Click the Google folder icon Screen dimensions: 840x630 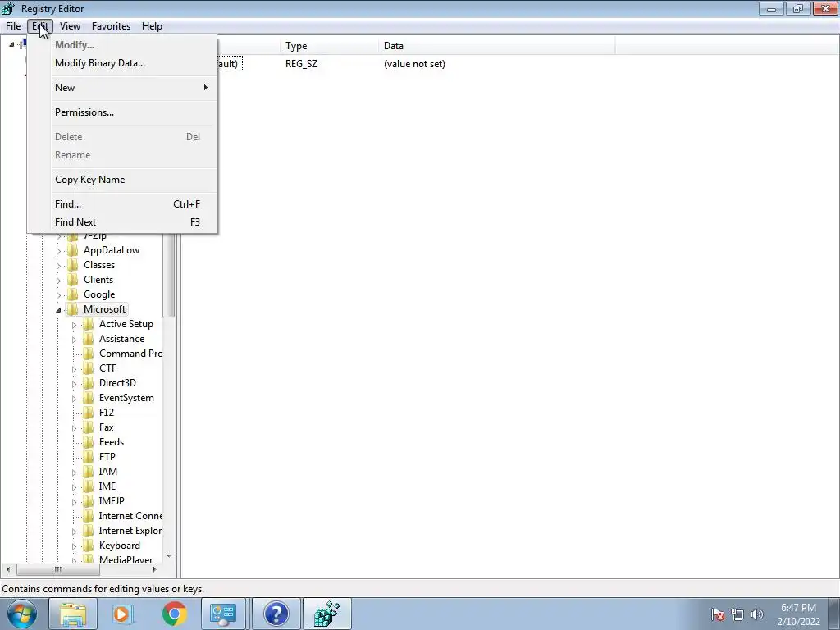[72, 294]
